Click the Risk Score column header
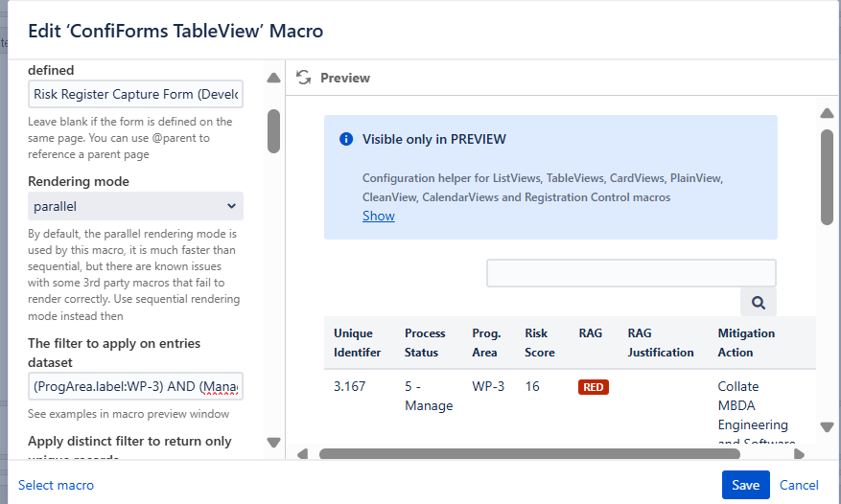 point(540,343)
